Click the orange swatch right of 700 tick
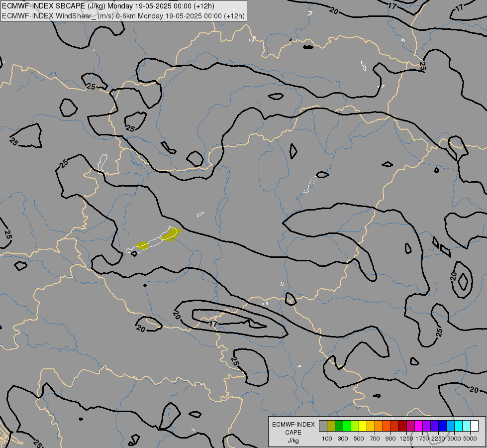This screenshot has width=487, height=448. [x=379, y=426]
